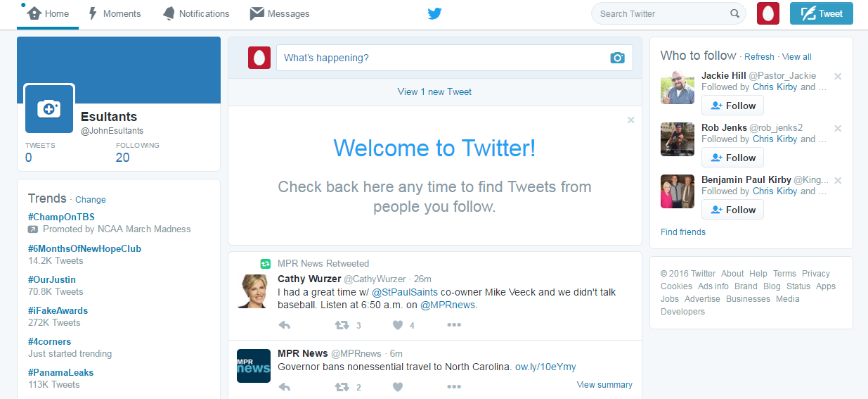Click the camera icon in compose box

tap(617, 58)
